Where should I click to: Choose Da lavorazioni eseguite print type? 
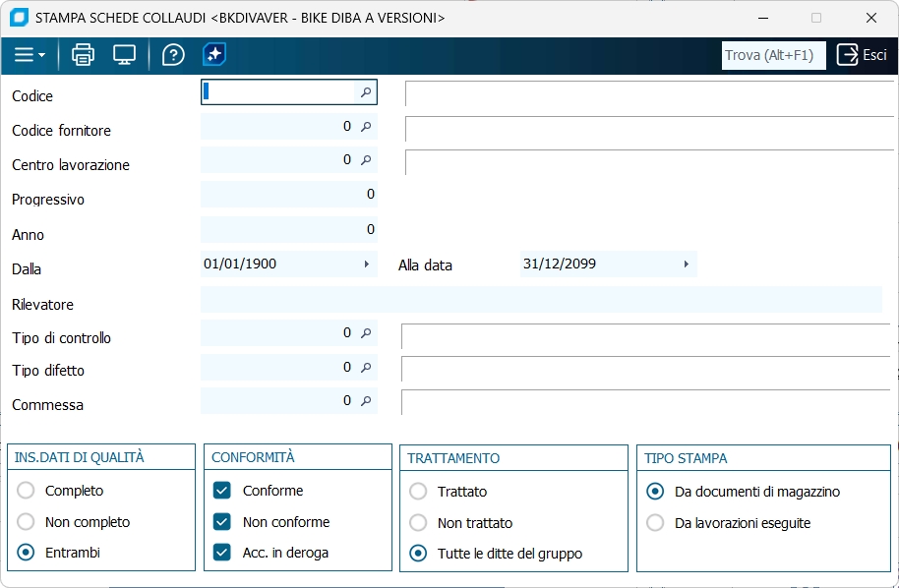tap(655, 523)
